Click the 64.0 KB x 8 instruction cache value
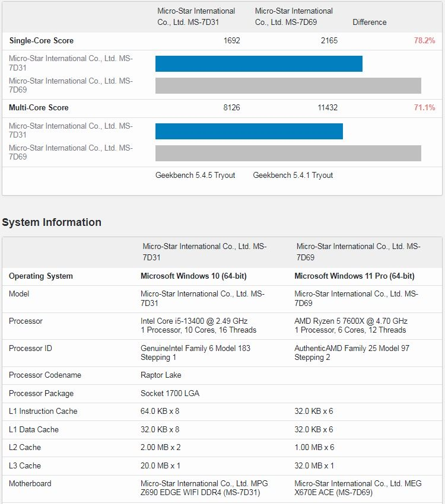The height and width of the screenshot is (504, 445). coord(160,411)
